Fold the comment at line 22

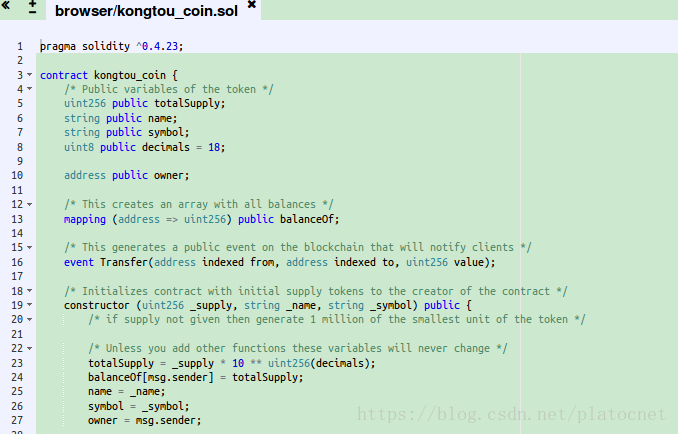tap(29, 348)
